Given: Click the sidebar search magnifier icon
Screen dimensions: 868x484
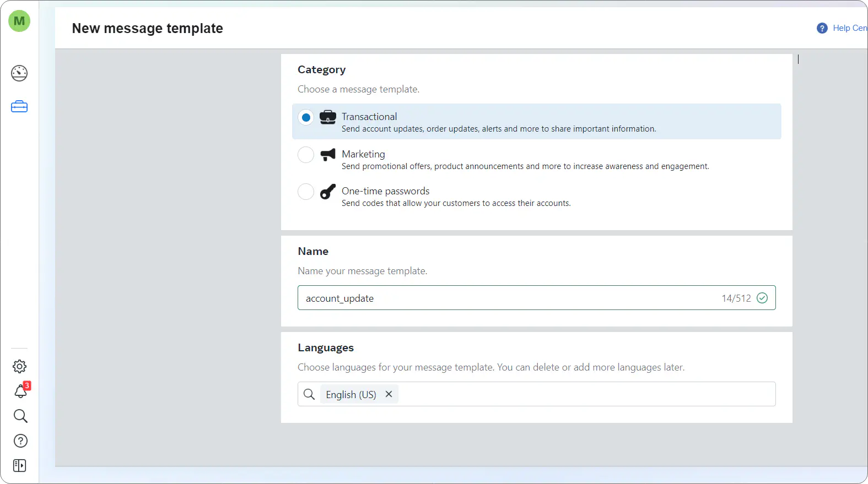Looking at the screenshot, I should [20, 416].
